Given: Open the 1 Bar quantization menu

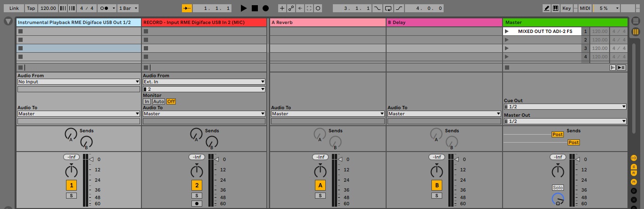Looking at the screenshot, I should 128,8.
